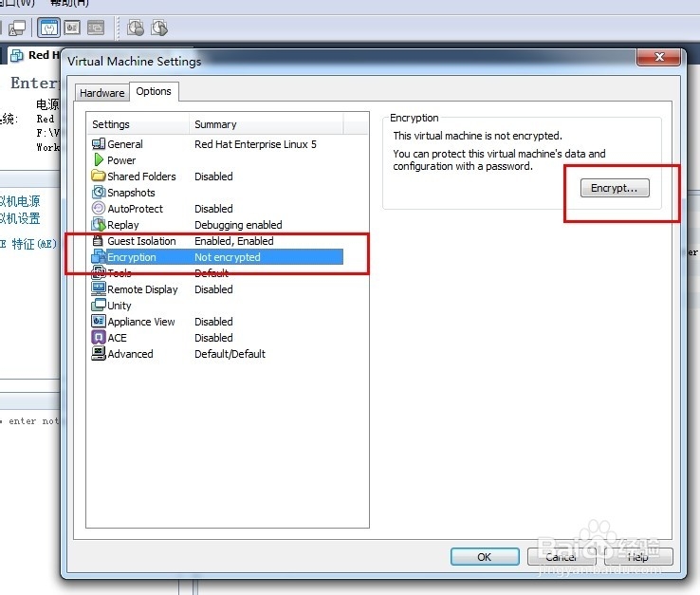
Task: Click the Unity icon
Action: tap(99, 305)
